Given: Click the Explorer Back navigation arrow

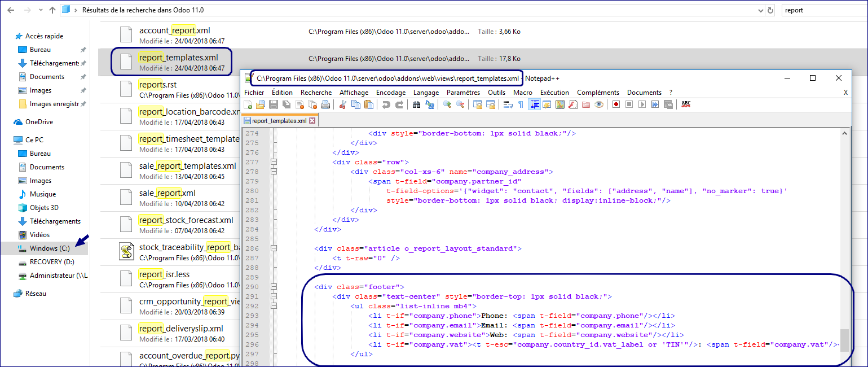Looking at the screenshot, I should point(11,10).
